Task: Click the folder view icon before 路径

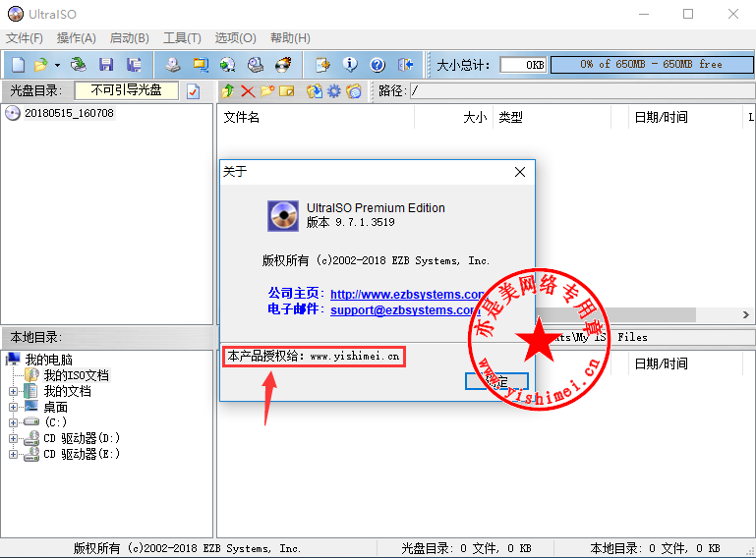Action: click(354, 91)
